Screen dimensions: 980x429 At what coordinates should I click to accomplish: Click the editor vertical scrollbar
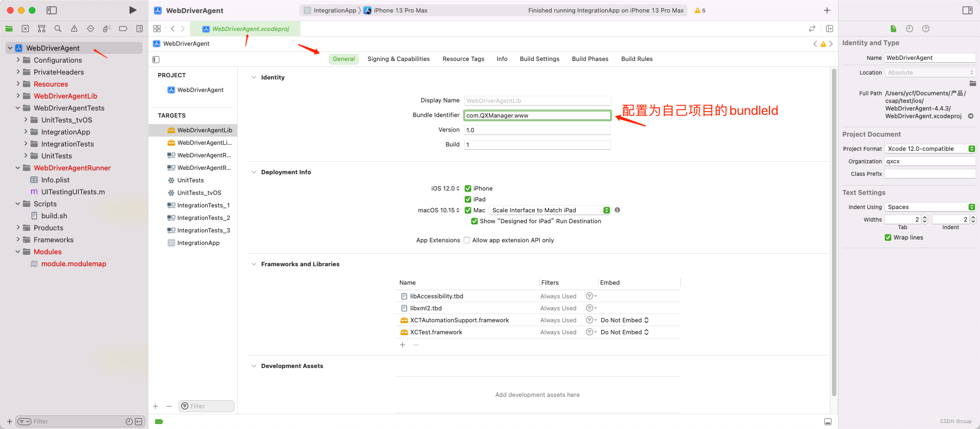tap(834, 232)
